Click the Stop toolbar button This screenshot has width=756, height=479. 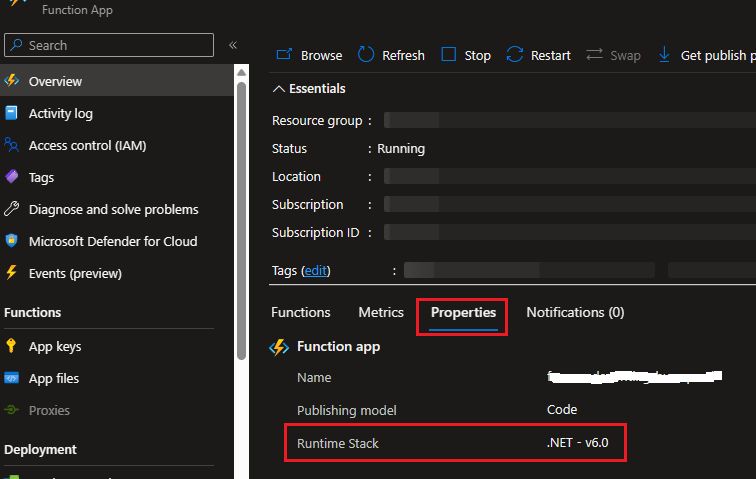tap(466, 55)
